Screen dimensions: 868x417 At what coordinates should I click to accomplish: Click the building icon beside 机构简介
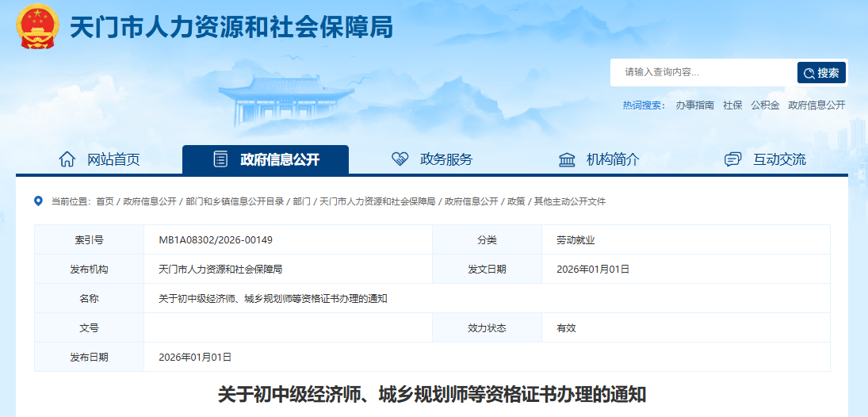tap(567, 159)
